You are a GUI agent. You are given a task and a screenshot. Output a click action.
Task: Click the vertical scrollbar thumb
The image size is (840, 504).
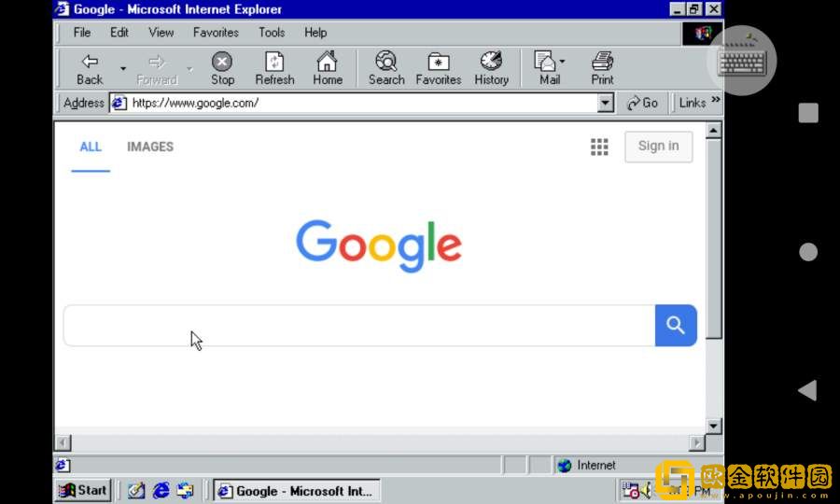point(713,238)
